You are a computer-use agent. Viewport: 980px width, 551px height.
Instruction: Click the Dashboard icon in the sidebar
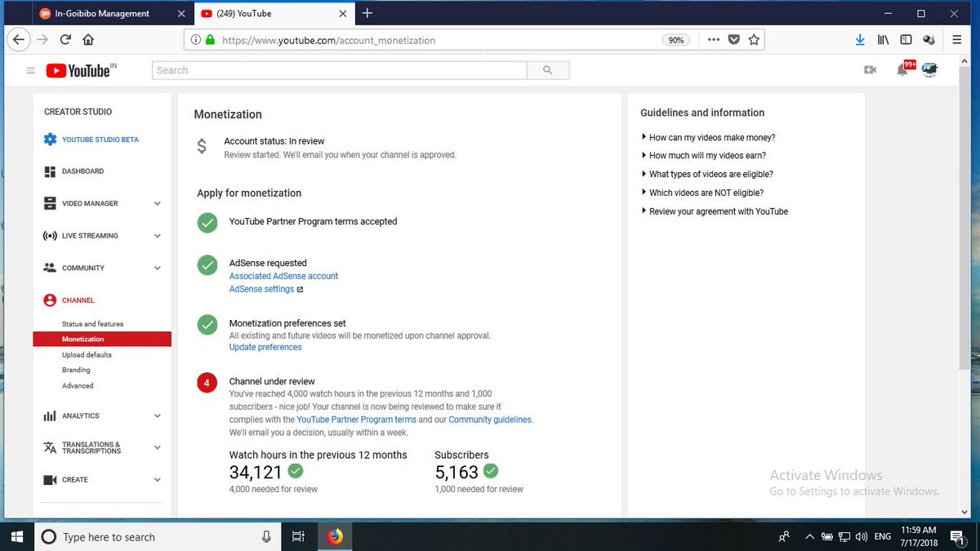pyautogui.click(x=50, y=171)
